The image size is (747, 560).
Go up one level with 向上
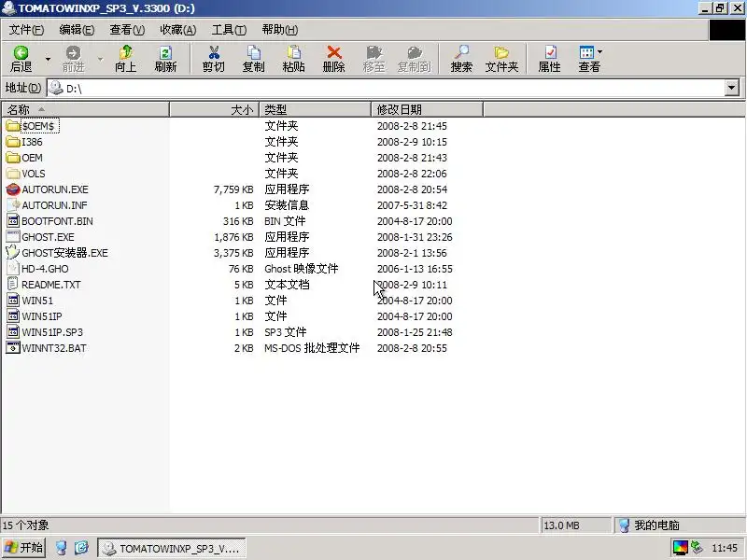(x=125, y=59)
